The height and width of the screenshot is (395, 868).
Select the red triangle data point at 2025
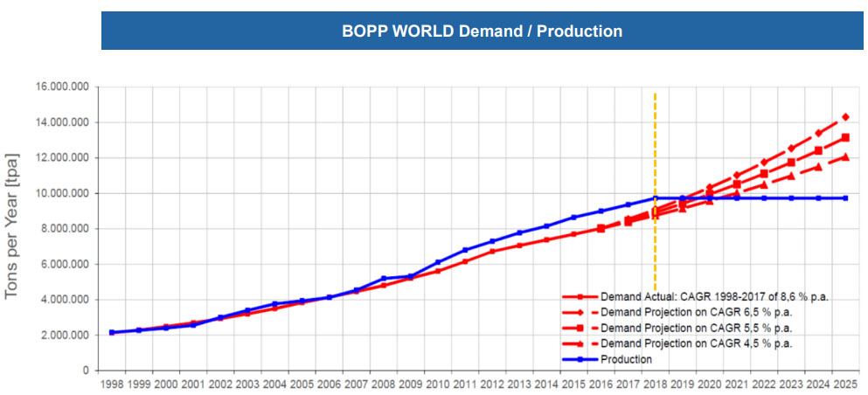845,157
